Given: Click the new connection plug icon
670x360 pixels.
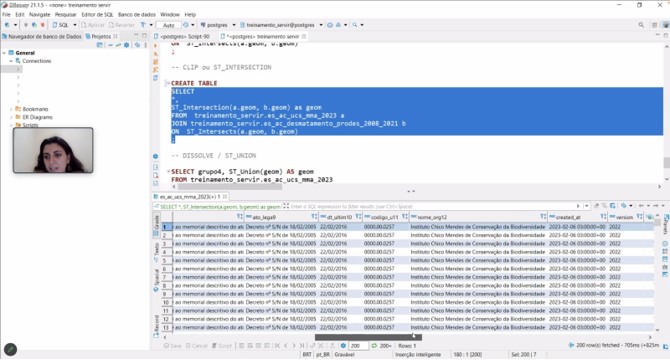Looking at the screenshot, I should [7, 25].
